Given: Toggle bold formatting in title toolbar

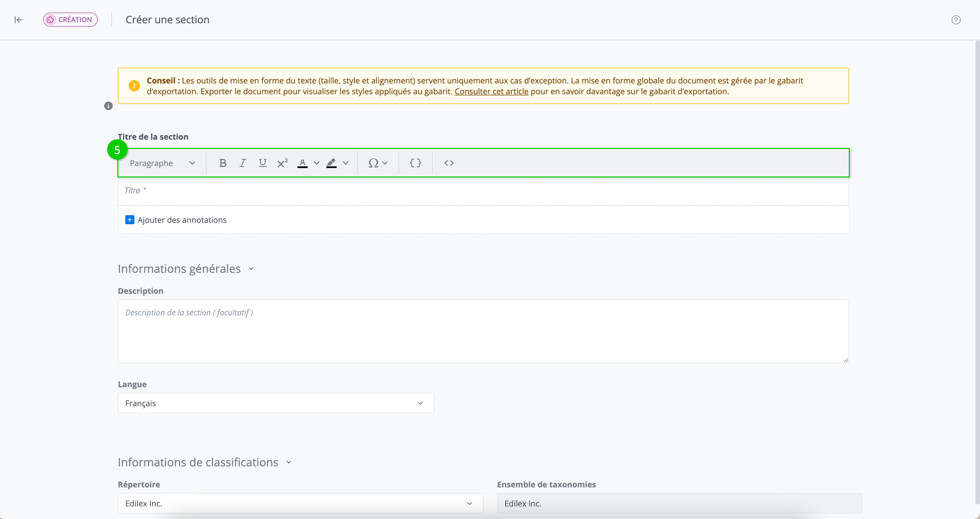Looking at the screenshot, I should 223,163.
